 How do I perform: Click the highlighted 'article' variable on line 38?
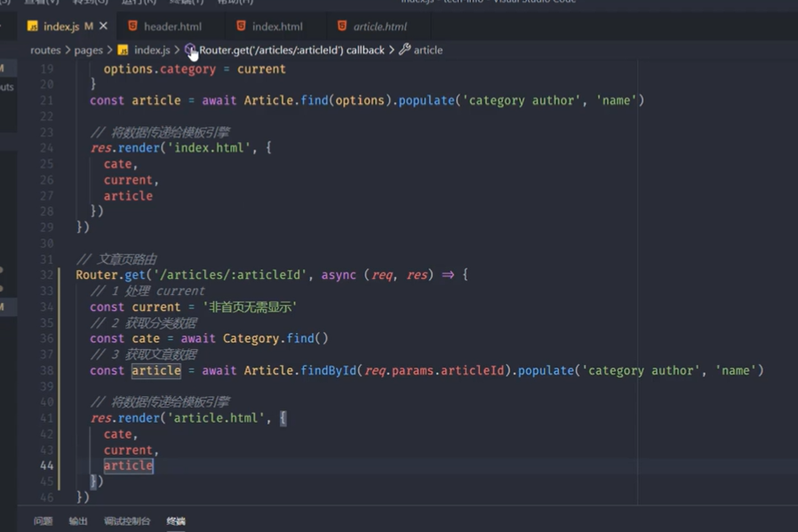pyautogui.click(x=156, y=370)
